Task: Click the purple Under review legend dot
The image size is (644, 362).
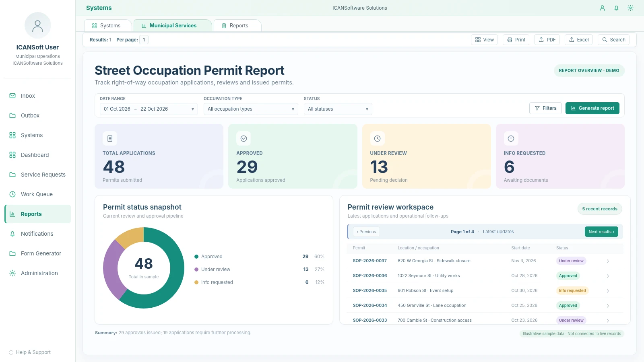Action: pos(196,269)
